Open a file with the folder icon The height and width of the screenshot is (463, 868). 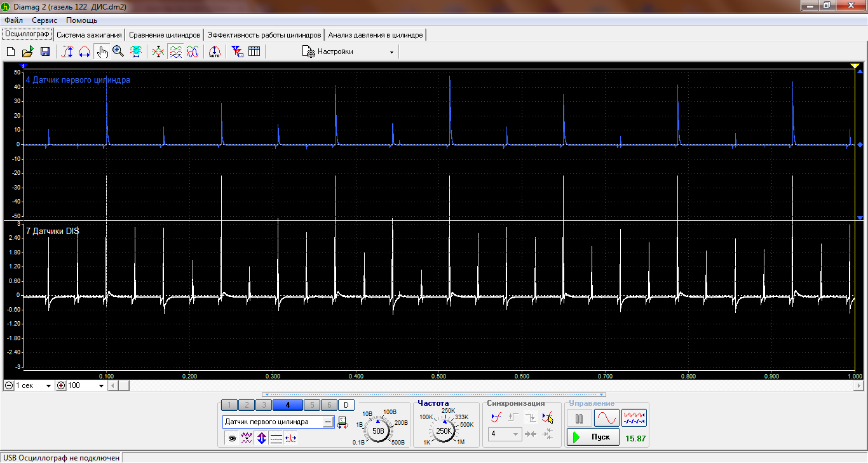point(27,52)
